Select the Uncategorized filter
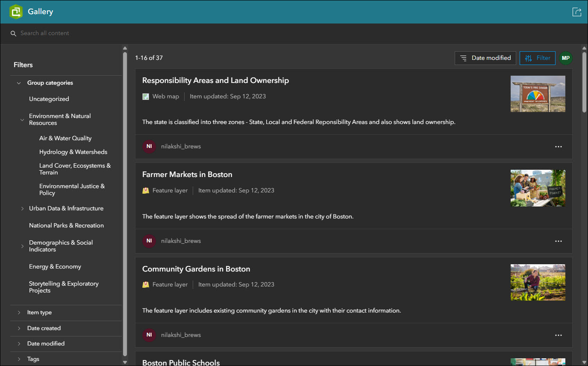This screenshot has height=366, width=588. [x=49, y=99]
